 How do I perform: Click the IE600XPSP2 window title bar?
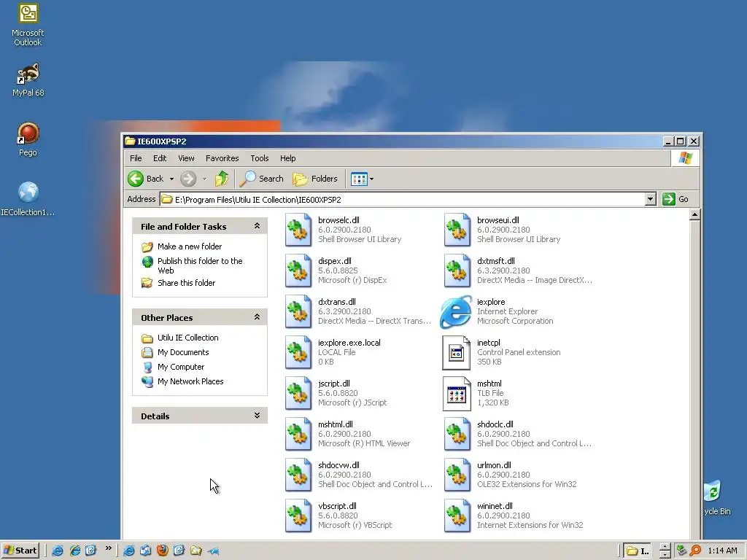(x=393, y=141)
